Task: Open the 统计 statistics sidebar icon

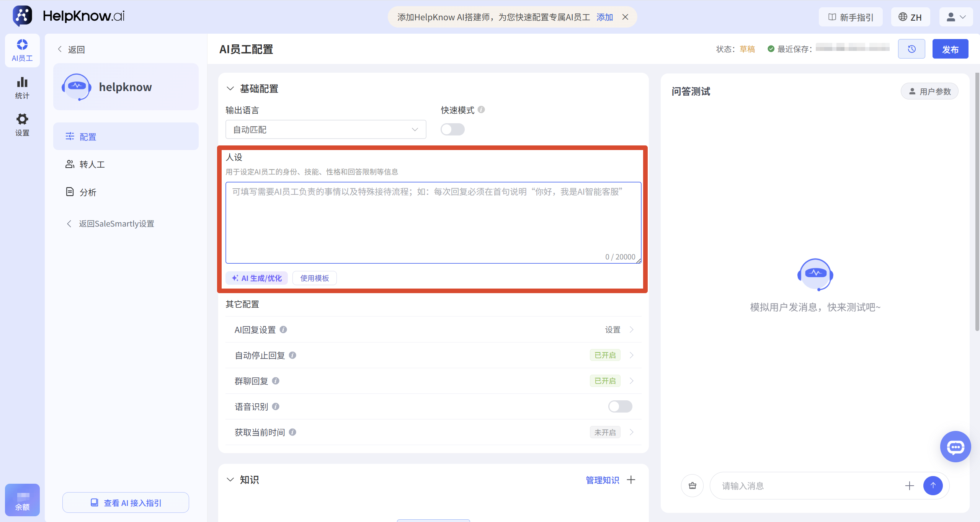Action: [x=22, y=88]
